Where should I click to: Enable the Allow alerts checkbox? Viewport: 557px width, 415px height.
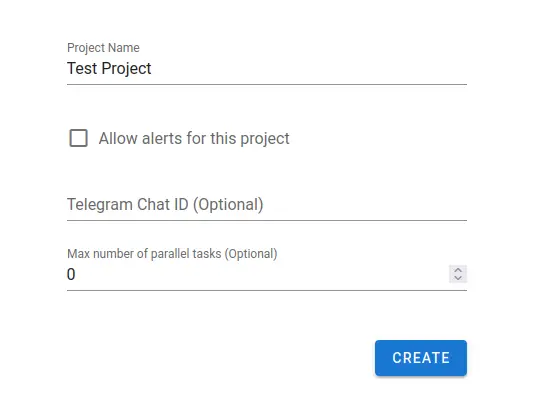point(79,138)
